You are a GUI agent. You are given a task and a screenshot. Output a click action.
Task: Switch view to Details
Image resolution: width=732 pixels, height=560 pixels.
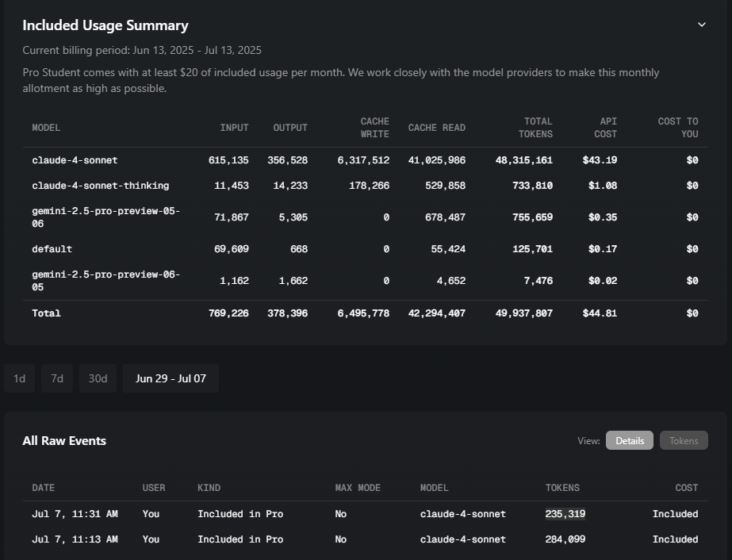[629, 440]
